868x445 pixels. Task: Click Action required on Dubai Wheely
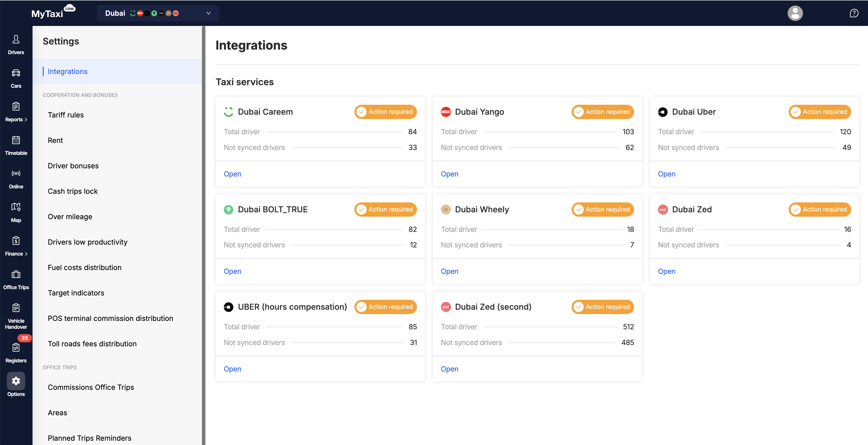[x=603, y=209]
